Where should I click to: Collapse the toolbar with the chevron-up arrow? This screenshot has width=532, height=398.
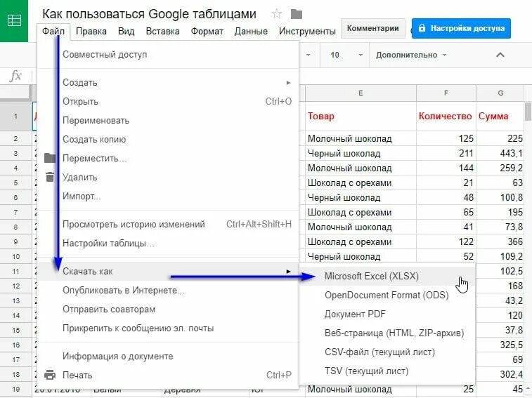click(500, 55)
